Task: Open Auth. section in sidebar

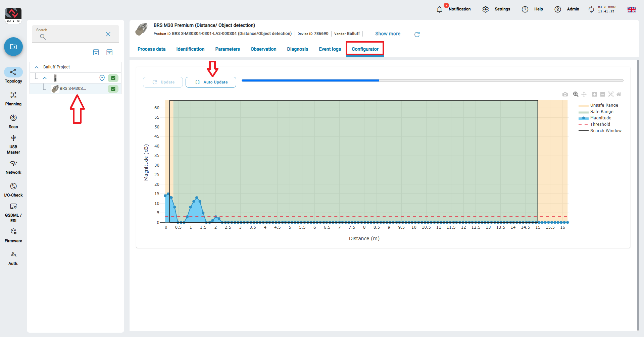Action: pos(13,259)
